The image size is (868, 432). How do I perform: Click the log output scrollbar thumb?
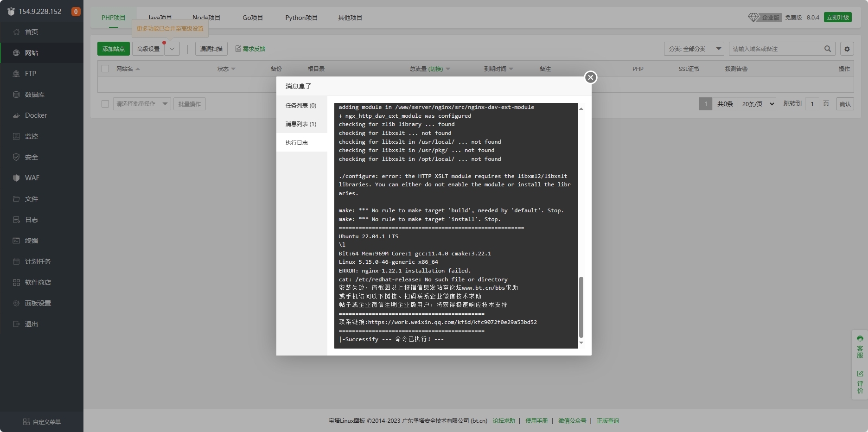click(x=581, y=307)
